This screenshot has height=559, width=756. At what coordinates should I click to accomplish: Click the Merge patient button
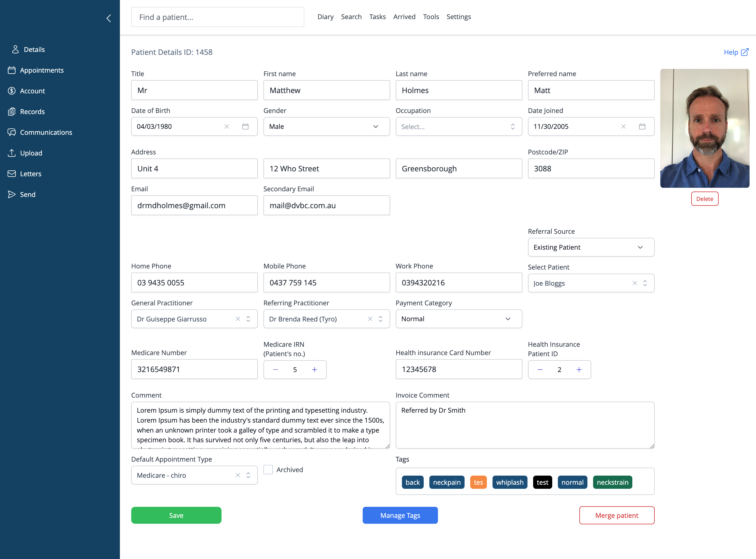616,515
